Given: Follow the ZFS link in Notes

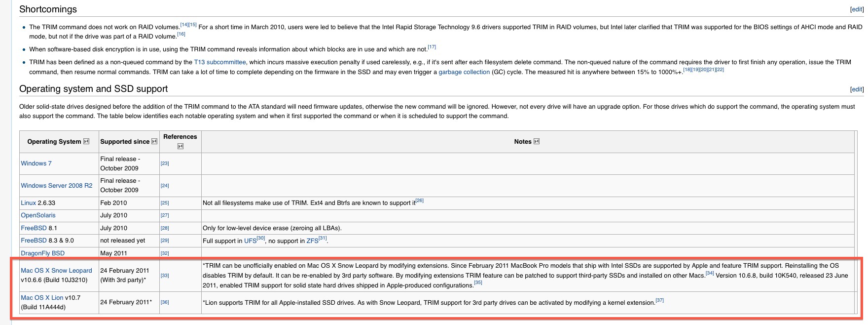Looking at the screenshot, I should pos(312,241).
